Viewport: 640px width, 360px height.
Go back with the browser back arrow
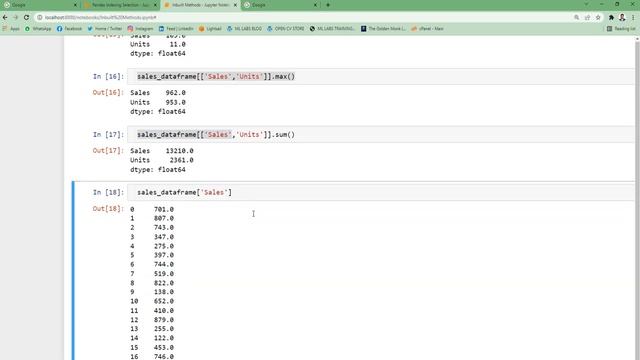pyautogui.click(x=5, y=18)
